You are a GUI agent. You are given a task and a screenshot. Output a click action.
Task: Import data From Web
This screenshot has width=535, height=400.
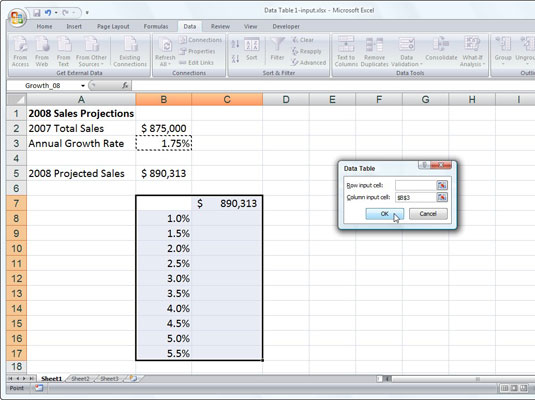pyautogui.click(x=42, y=52)
